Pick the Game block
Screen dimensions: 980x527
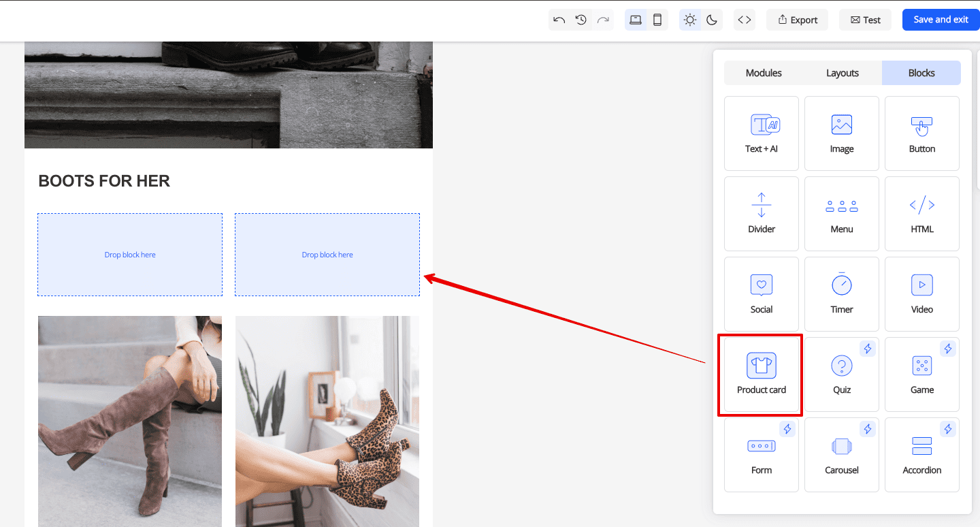[922, 374]
